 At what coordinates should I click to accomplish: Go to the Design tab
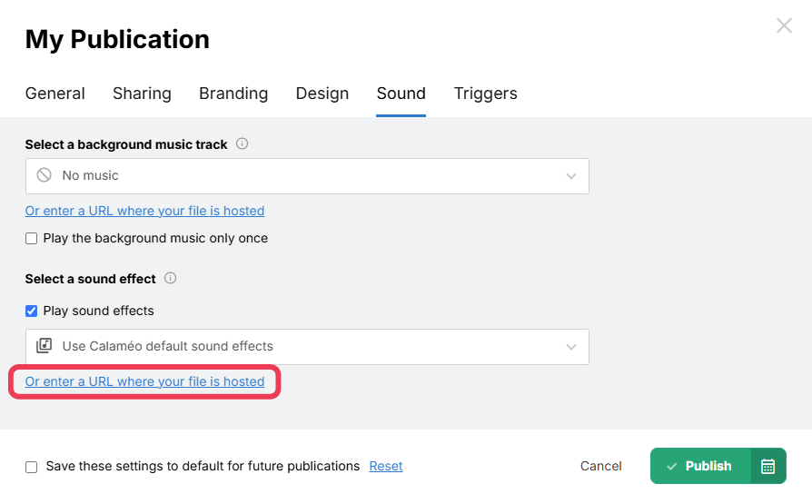click(322, 94)
